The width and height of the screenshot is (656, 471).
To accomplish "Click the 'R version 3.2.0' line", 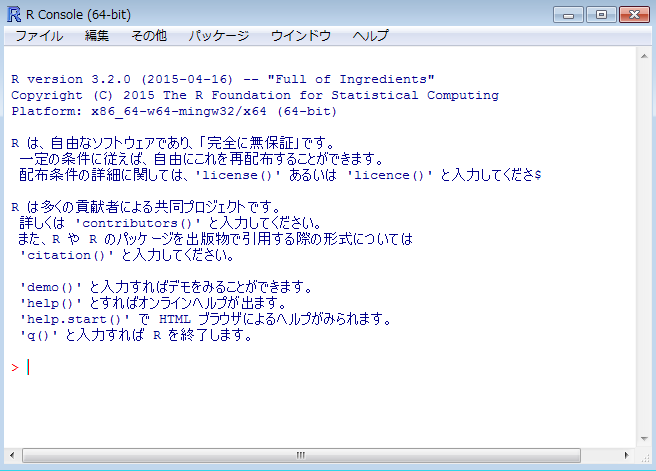I will point(223,79).
